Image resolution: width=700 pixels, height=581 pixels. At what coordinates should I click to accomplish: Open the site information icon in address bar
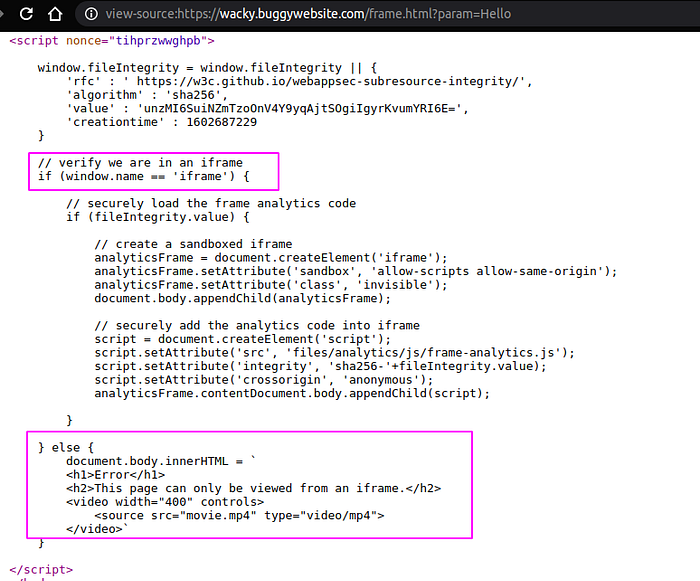click(92, 14)
